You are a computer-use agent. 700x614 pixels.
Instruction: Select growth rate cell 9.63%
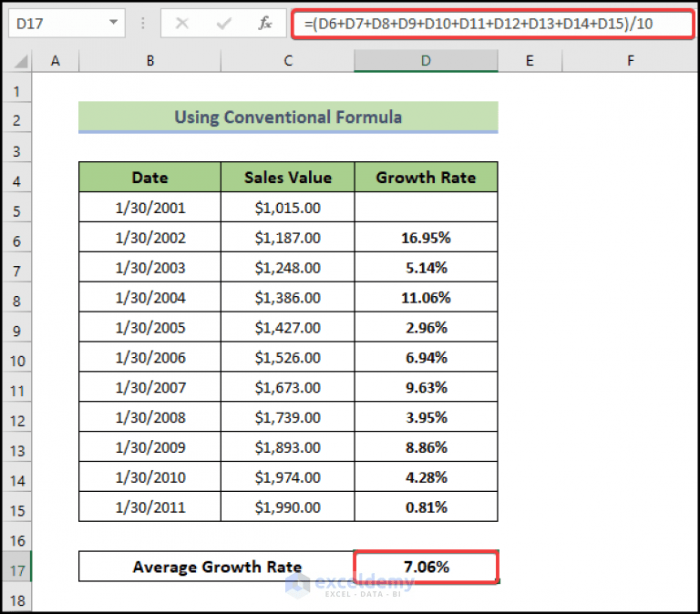click(426, 387)
